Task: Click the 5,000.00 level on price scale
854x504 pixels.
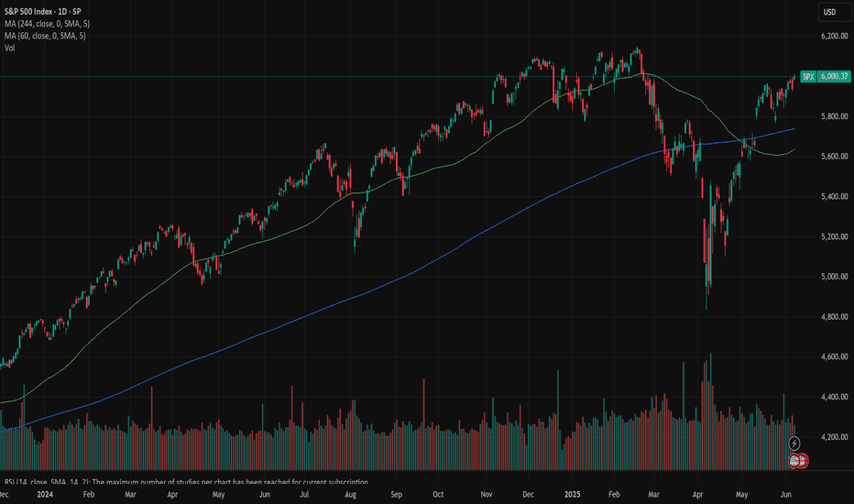Action: pos(835,277)
